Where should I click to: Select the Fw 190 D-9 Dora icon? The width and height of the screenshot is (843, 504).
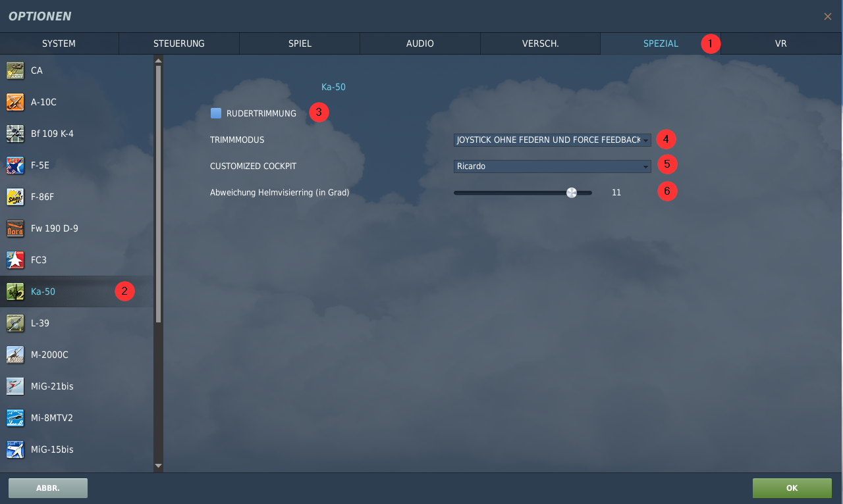click(15, 228)
